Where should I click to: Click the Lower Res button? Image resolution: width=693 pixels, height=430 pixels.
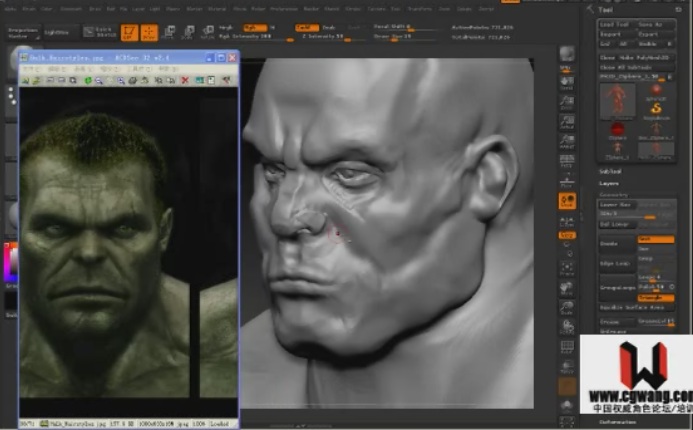pyautogui.click(x=617, y=205)
